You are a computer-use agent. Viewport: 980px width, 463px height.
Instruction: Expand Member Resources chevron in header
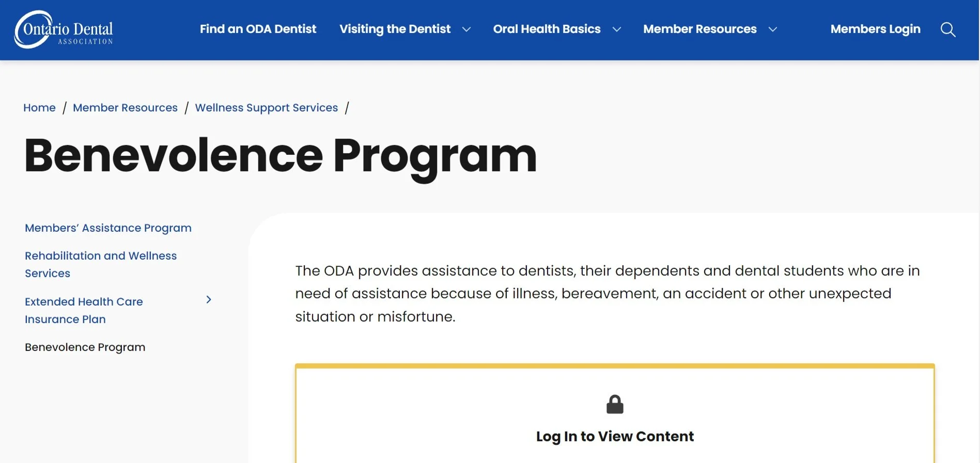(772, 29)
